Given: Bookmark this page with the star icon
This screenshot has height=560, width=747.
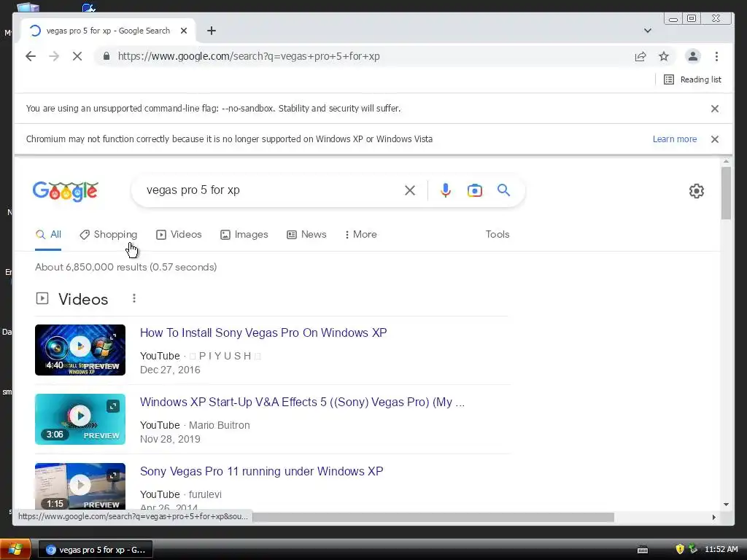Looking at the screenshot, I should (x=664, y=56).
